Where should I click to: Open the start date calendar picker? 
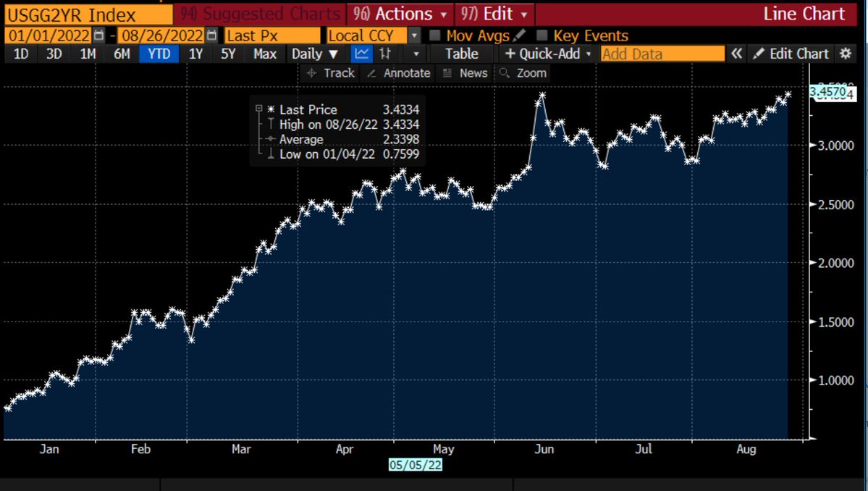click(x=99, y=35)
